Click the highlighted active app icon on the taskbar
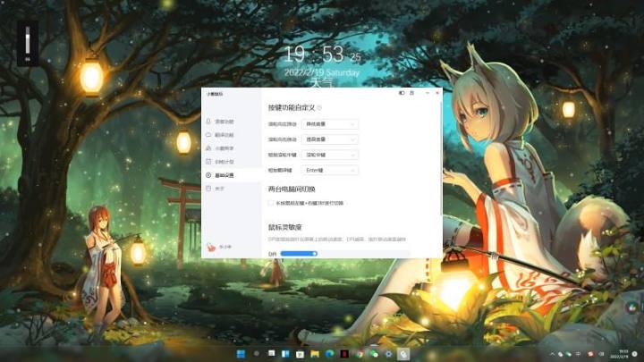This screenshot has height=362, width=644. tap(403, 354)
